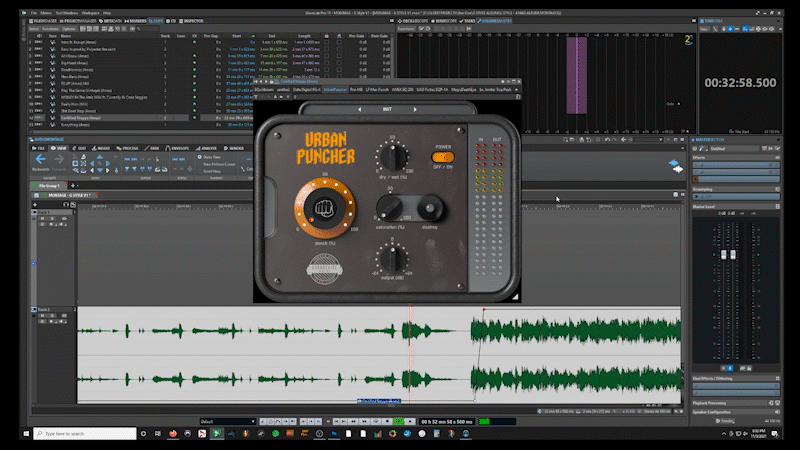Click the round logo badge on Urban Puncher

(x=324, y=269)
